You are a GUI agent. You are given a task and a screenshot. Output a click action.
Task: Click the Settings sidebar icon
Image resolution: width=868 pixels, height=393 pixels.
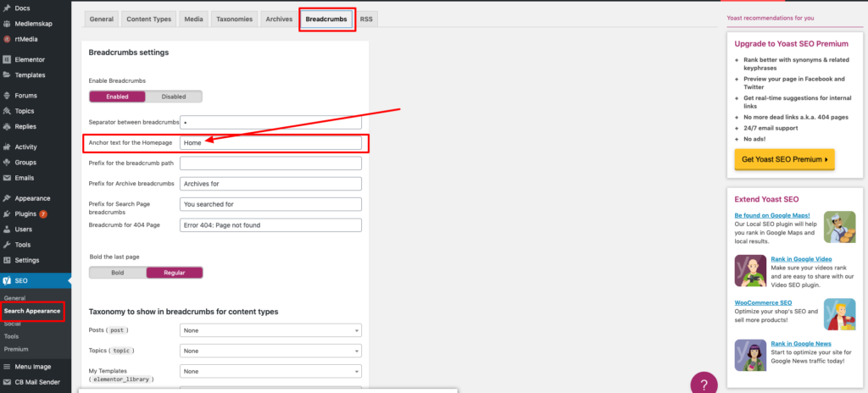point(7,260)
